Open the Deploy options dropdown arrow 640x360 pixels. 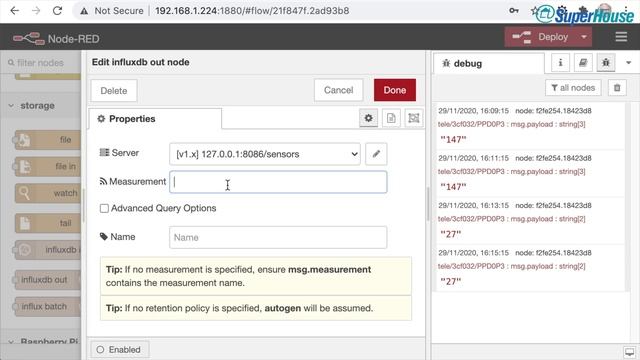(584, 37)
